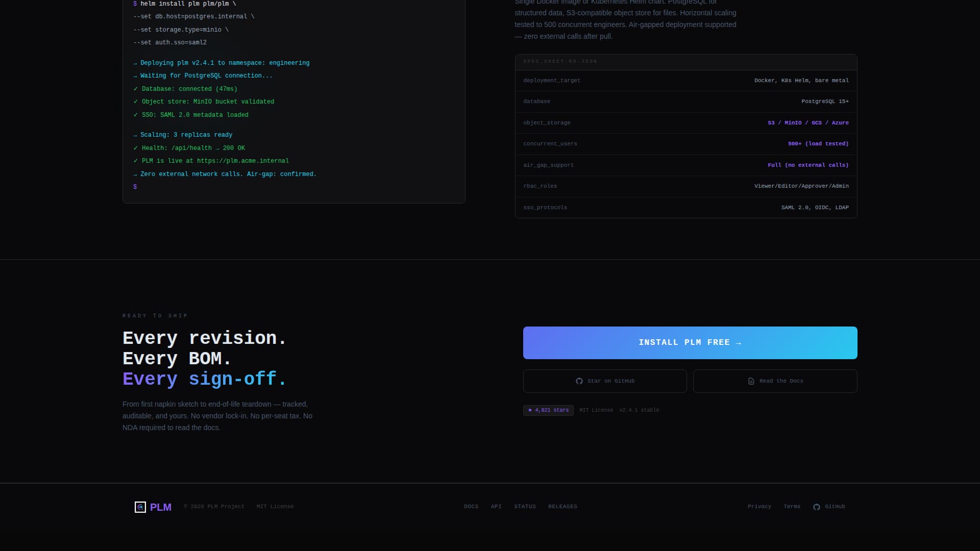
Task: Select PostgreSQL 15+ value
Action: click(x=825, y=102)
